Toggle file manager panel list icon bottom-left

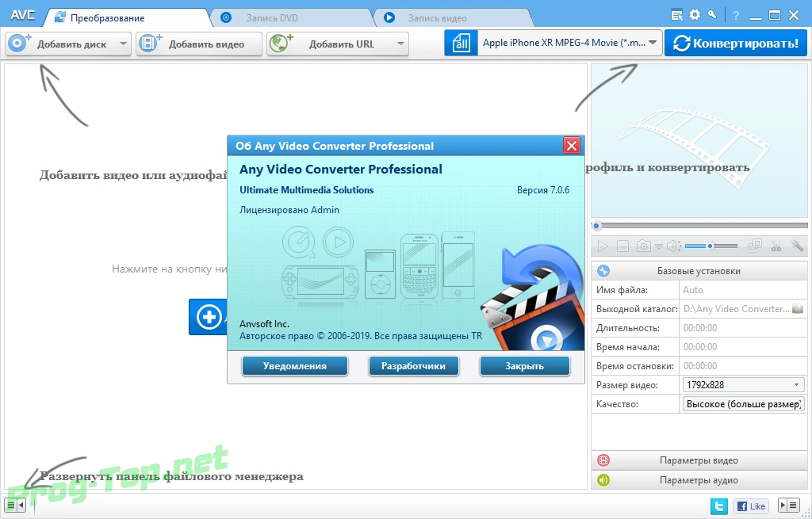click(11, 505)
